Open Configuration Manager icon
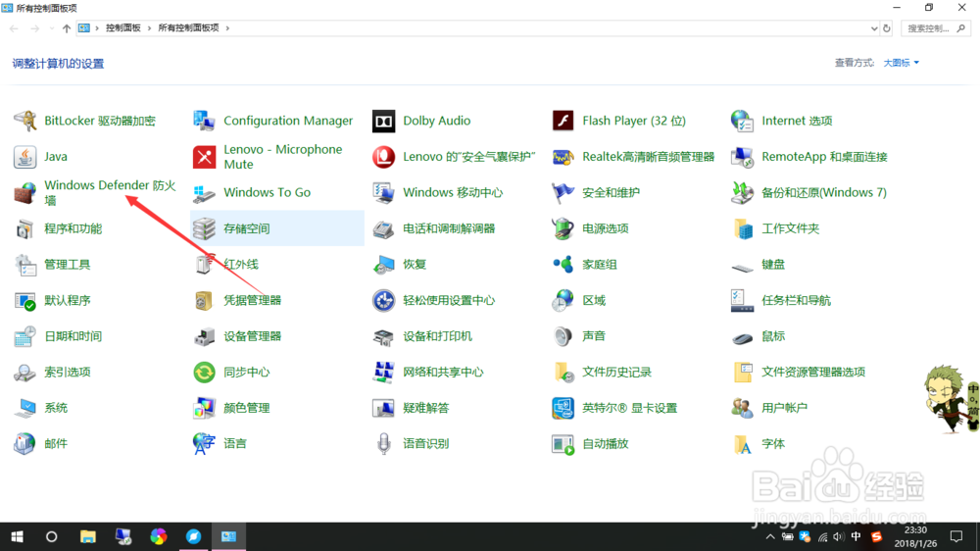The width and height of the screenshot is (980, 551). tap(205, 121)
